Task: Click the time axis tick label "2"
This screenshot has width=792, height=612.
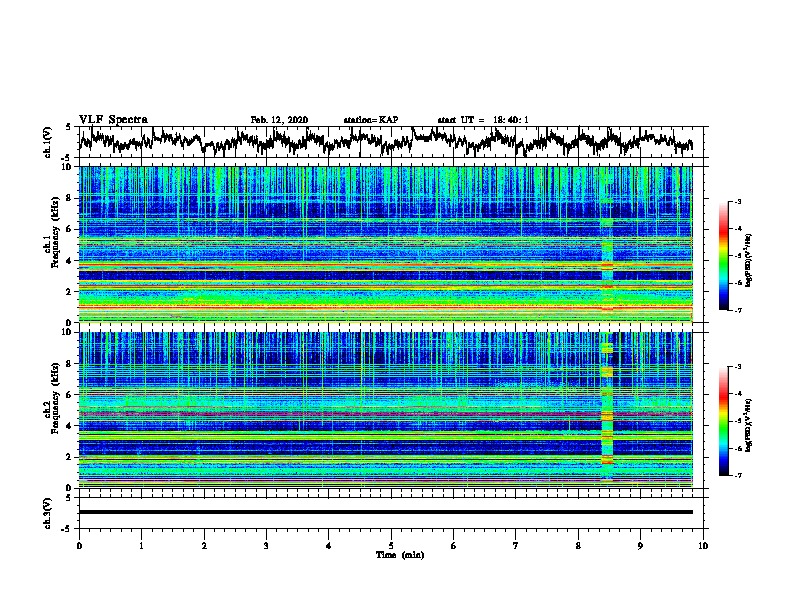Action: coord(204,546)
